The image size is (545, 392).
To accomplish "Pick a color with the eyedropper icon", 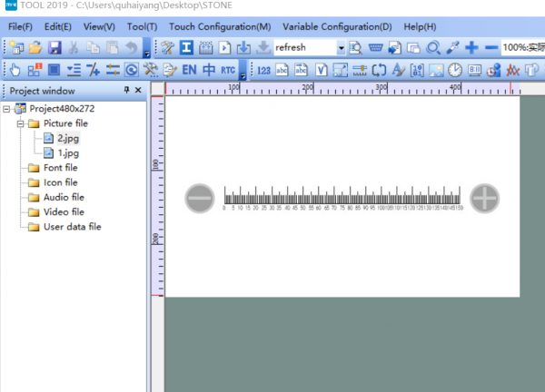I will (452, 47).
